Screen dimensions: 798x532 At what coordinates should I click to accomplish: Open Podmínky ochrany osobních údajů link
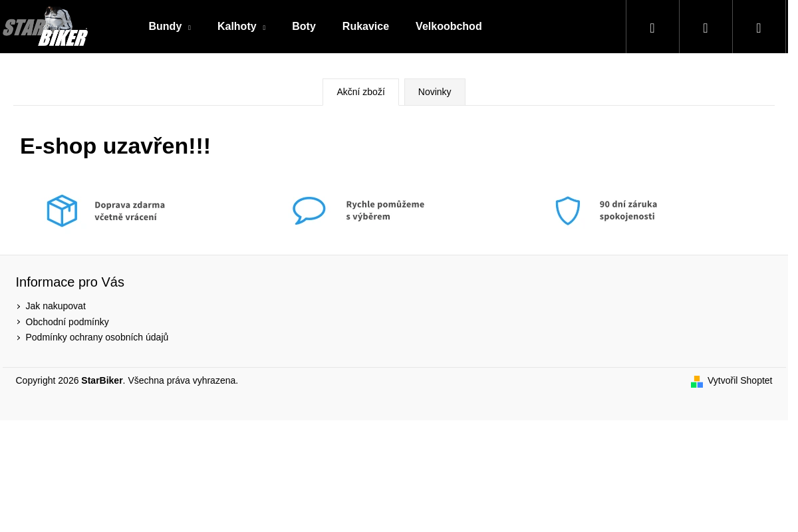pyautogui.click(x=96, y=337)
